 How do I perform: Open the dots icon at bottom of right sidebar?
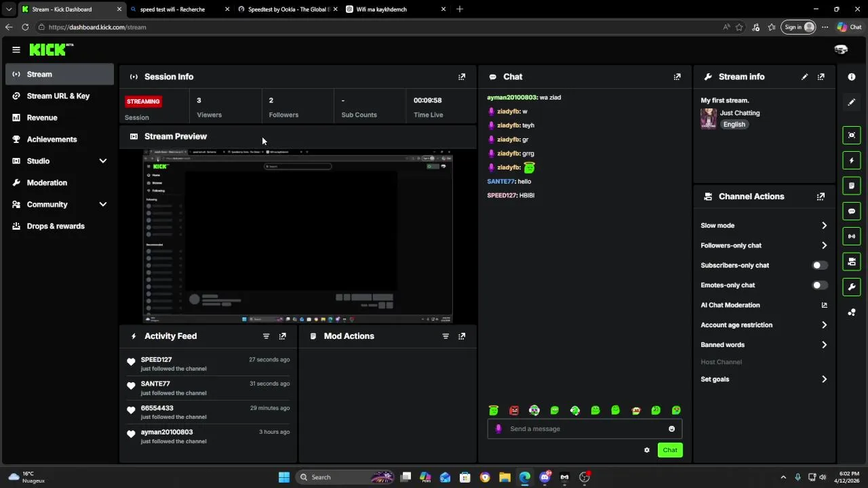[x=852, y=312]
